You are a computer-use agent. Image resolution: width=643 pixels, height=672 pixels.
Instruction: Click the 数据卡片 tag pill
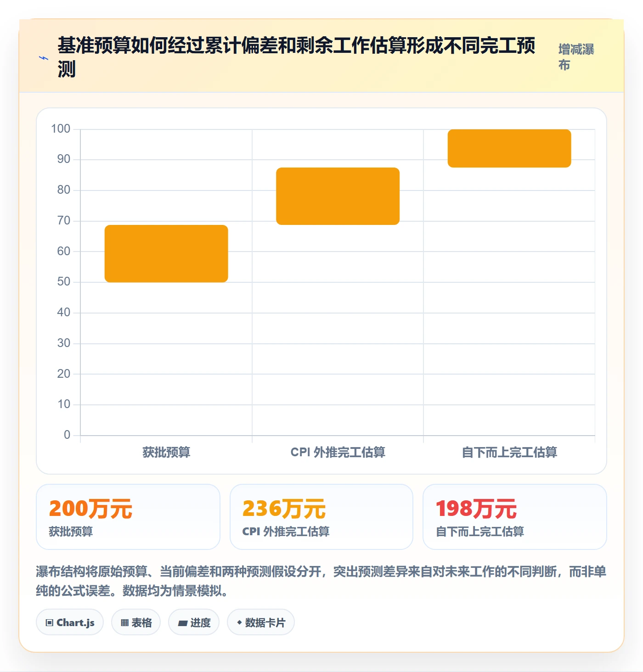[261, 622]
